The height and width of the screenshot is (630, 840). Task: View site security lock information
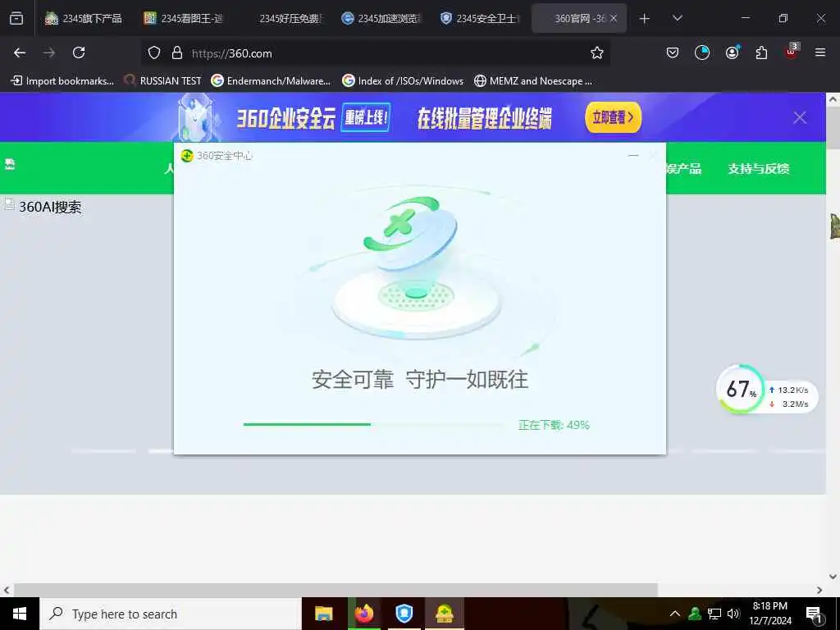177,53
